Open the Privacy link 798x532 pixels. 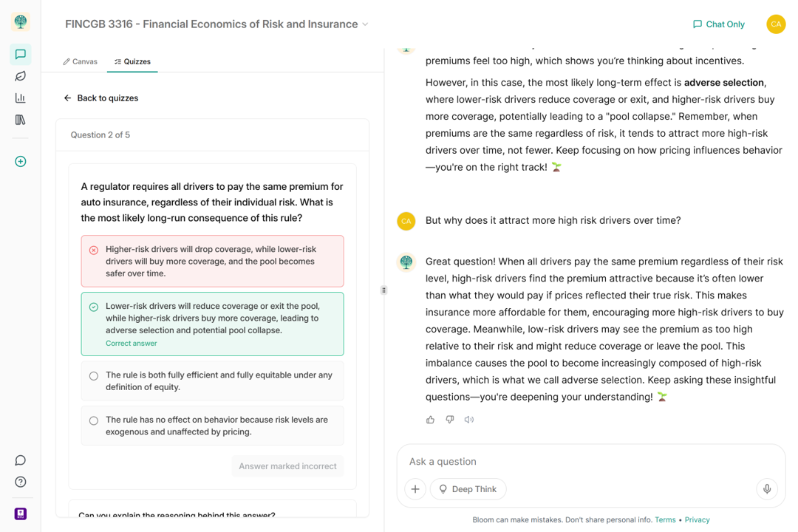pos(697,520)
